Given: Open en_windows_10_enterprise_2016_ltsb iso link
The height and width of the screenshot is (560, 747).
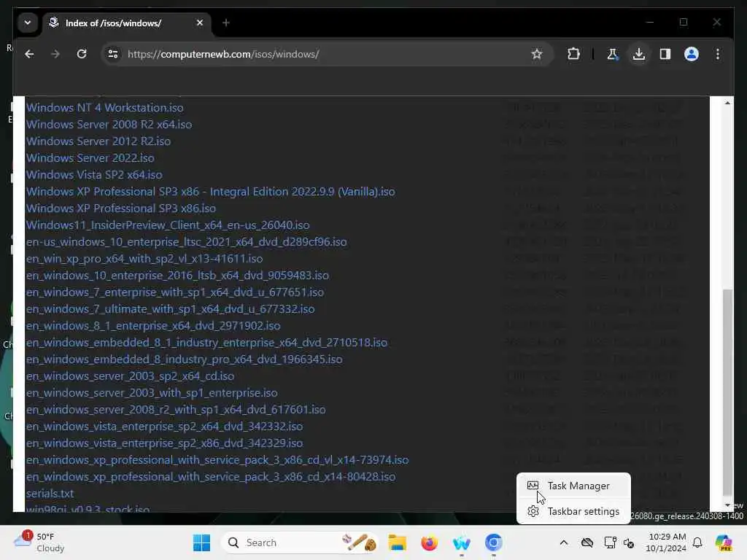Looking at the screenshot, I should click(x=177, y=275).
